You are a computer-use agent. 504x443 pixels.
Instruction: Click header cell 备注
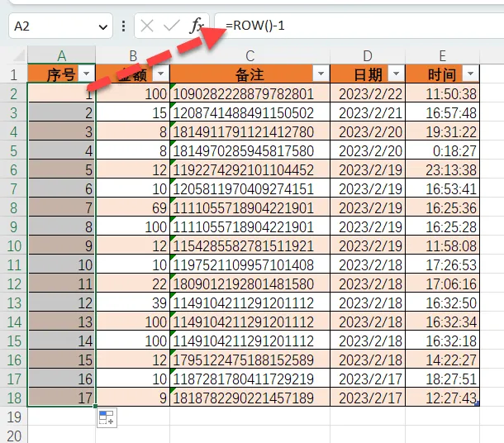pyautogui.click(x=250, y=74)
